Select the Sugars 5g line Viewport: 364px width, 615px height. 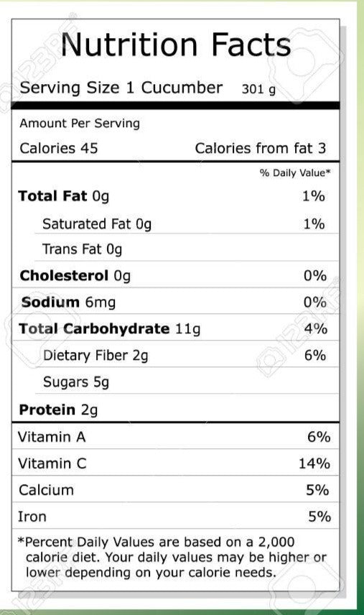[76, 382]
